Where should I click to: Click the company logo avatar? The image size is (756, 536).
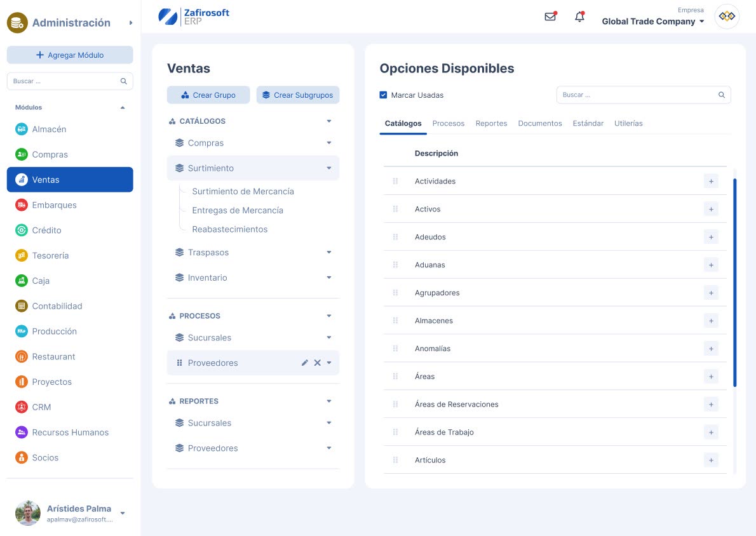point(727,17)
